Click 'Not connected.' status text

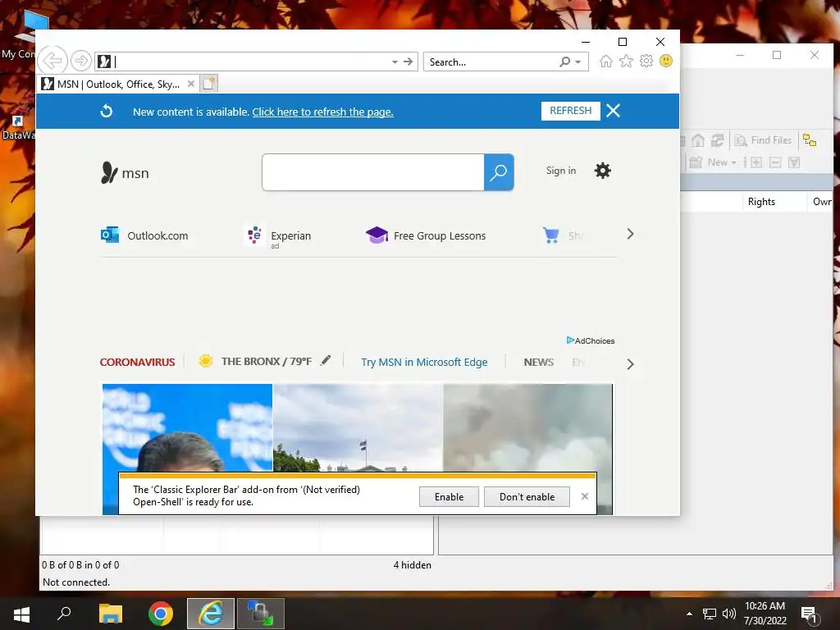(76, 582)
